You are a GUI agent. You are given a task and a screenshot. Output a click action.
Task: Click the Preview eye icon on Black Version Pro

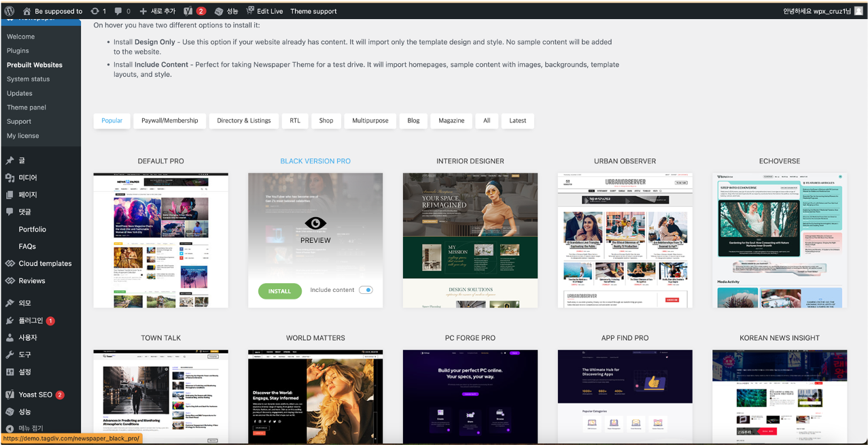point(315,223)
